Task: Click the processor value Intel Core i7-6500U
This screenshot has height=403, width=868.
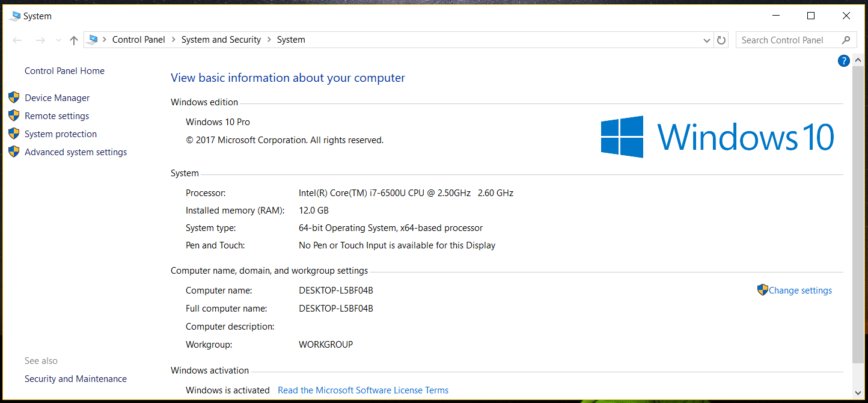Action: click(x=406, y=193)
